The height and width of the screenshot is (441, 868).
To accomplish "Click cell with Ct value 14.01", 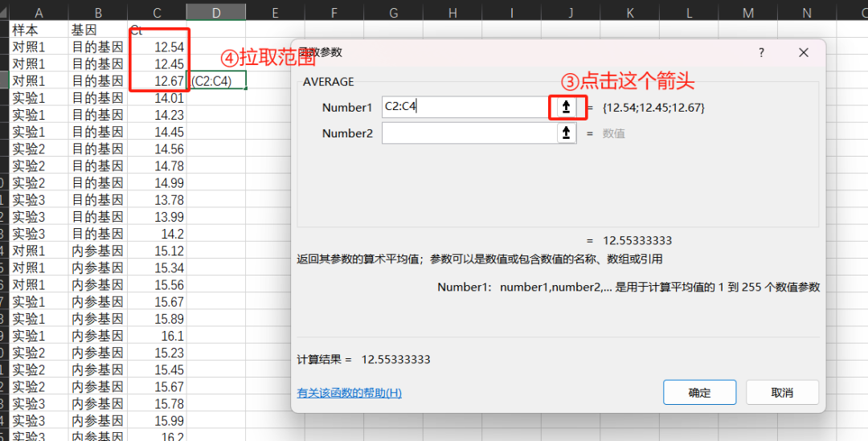I will tap(158, 98).
